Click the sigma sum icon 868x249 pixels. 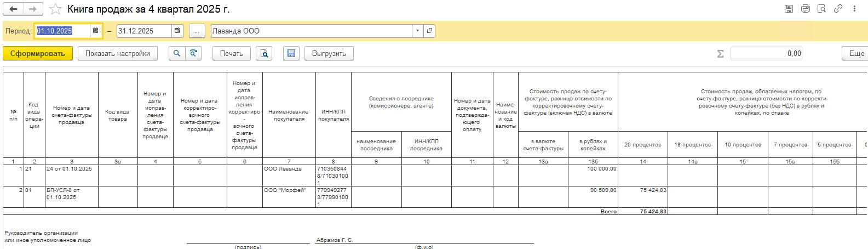[x=720, y=53]
